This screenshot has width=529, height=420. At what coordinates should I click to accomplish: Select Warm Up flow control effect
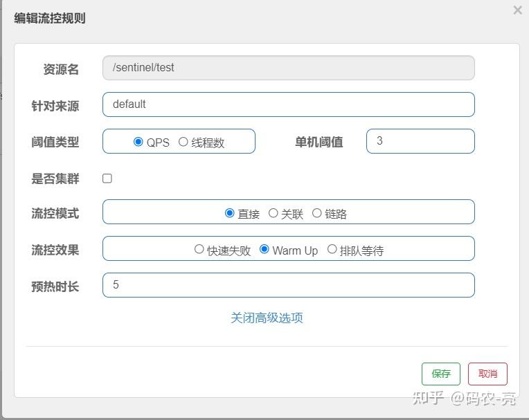click(x=264, y=249)
